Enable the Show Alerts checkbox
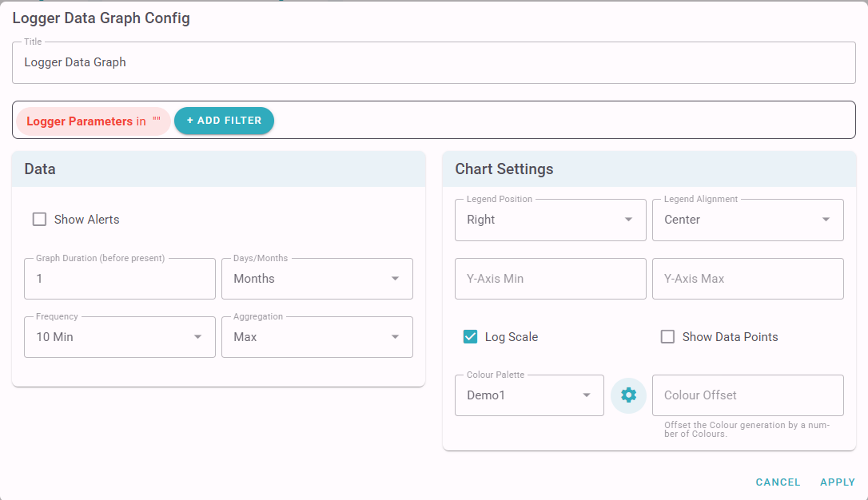The width and height of the screenshot is (868, 500). (39, 220)
